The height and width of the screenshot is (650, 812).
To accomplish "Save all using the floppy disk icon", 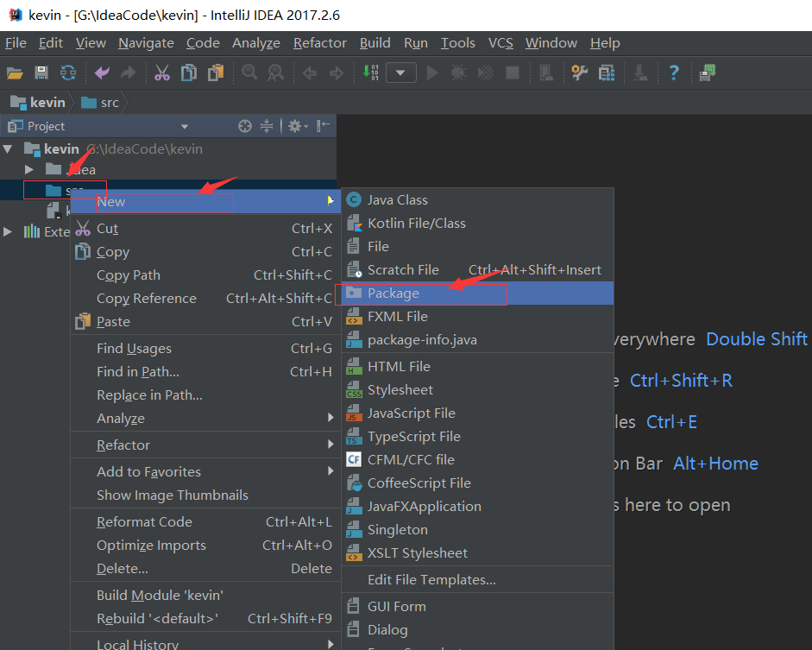I will coord(41,73).
